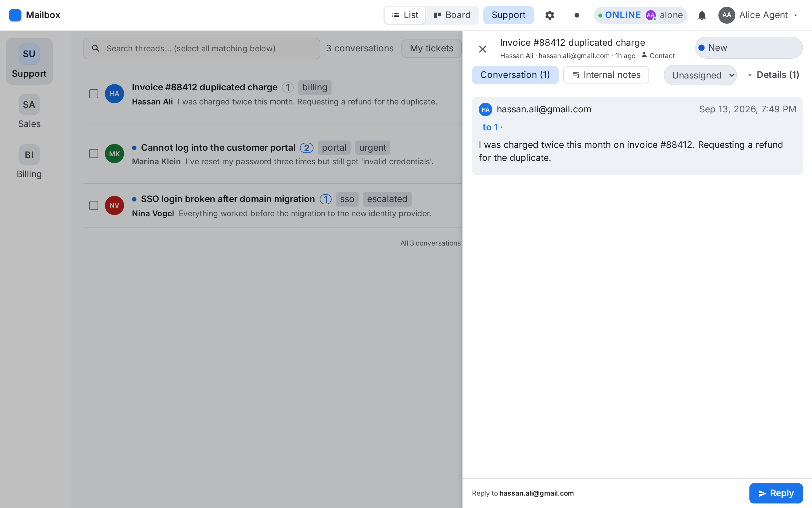Click the portal tag

[x=334, y=148]
